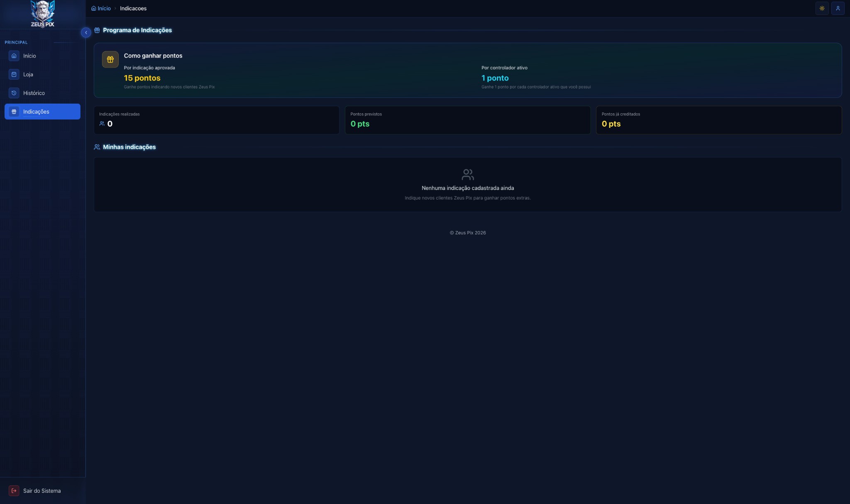Click the Histórico clock icon
Viewport: 850px width, 504px height.
14,93
